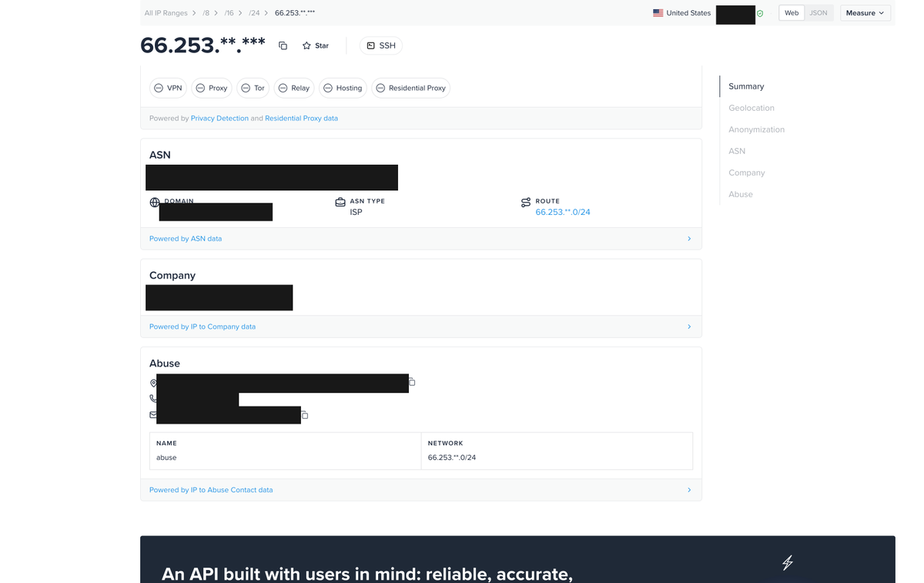This screenshot has width=924, height=583.
Task: Copy the abuse email icon
Action: (x=305, y=415)
